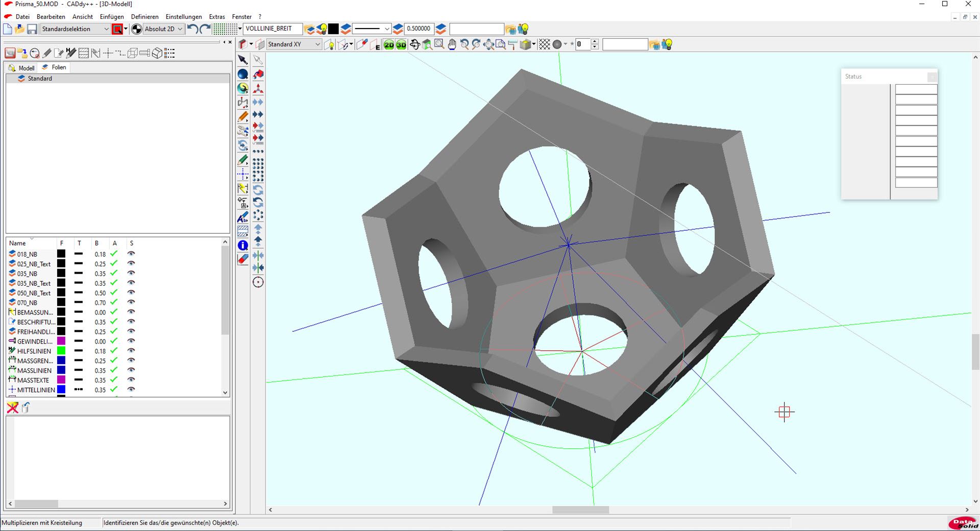Click the dimension lightning tool icon
The width and height of the screenshot is (980, 531).
[243, 188]
